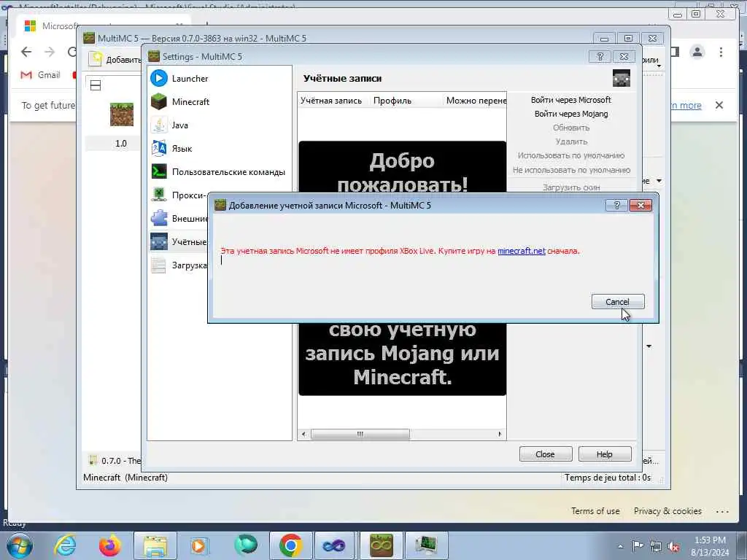Click Войти через Mojang
The image size is (747, 560).
tap(570, 113)
